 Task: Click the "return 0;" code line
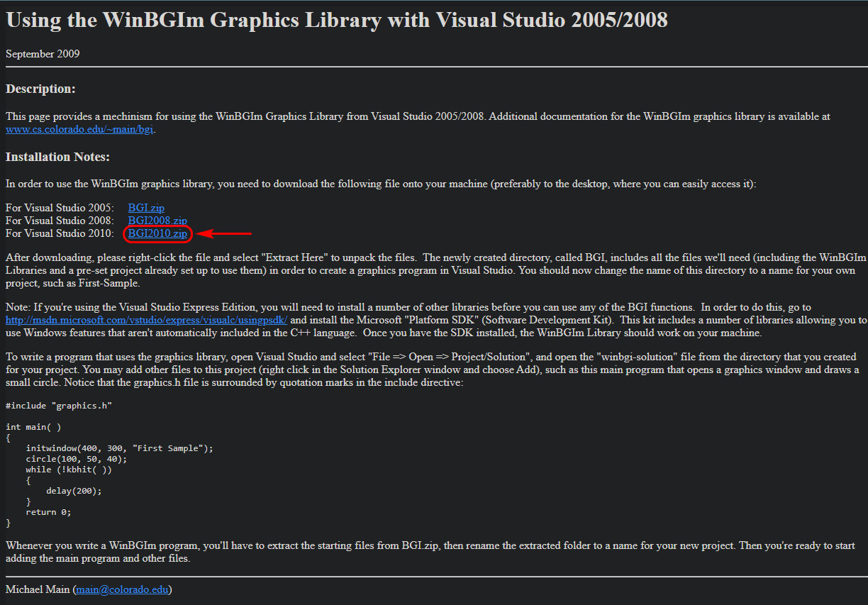[x=48, y=512]
